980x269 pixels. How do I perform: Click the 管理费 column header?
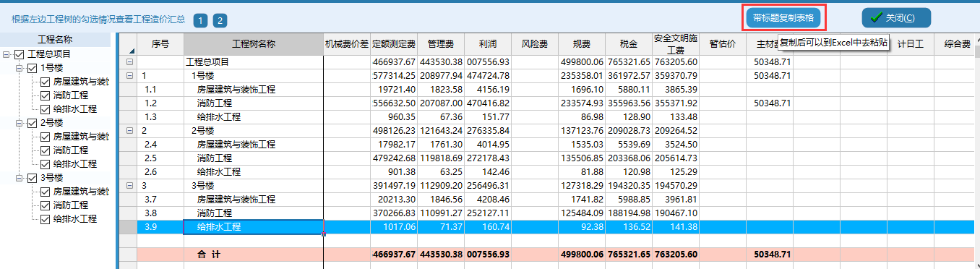[441, 44]
